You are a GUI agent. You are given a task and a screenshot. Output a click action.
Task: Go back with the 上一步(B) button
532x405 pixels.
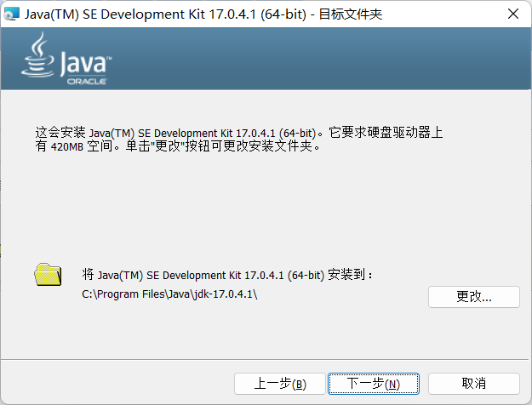[280, 384]
